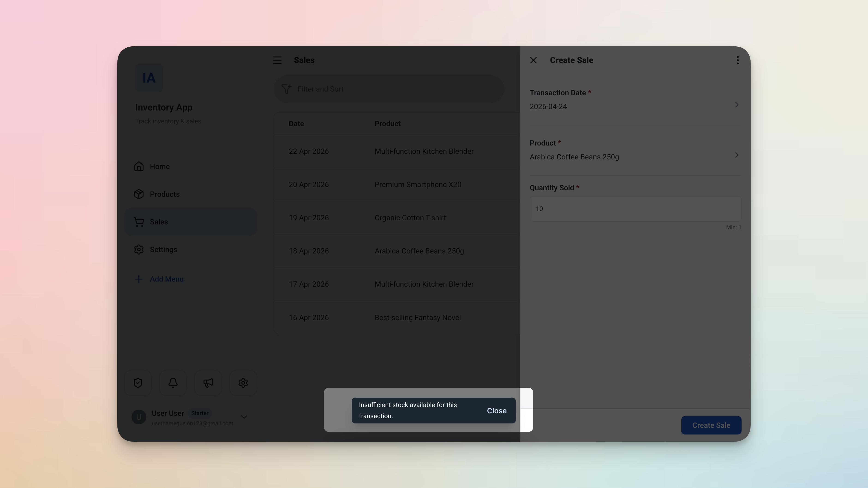Open the Products menu item
The width and height of the screenshot is (868, 488).
click(190, 194)
